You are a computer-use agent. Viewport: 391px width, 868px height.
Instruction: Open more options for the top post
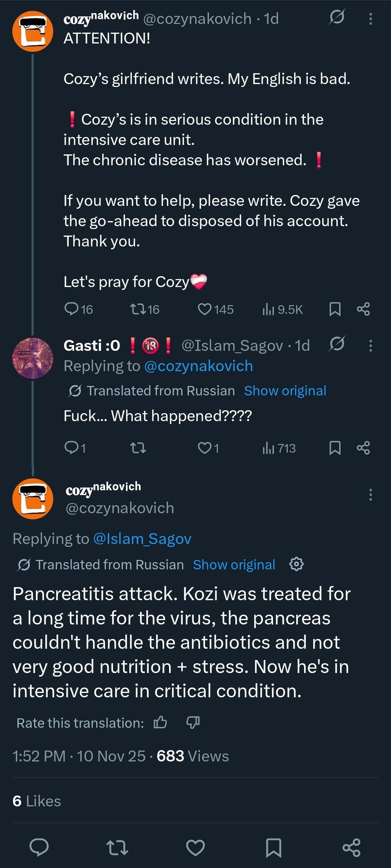pos(370,19)
